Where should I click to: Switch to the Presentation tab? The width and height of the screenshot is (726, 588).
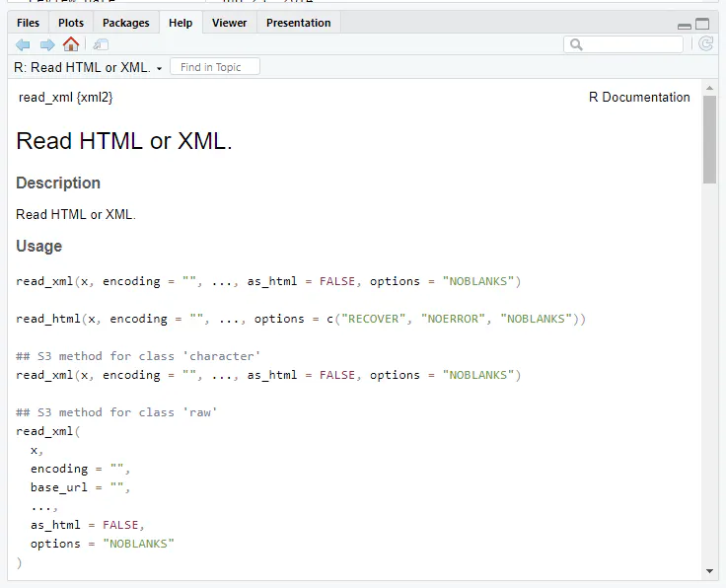(299, 23)
